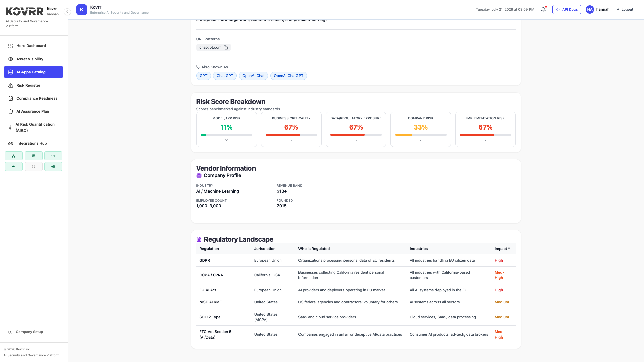This screenshot has height=362, width=644.
Task: Open Company Setup via its gear icon
Action: pos(10,332)
